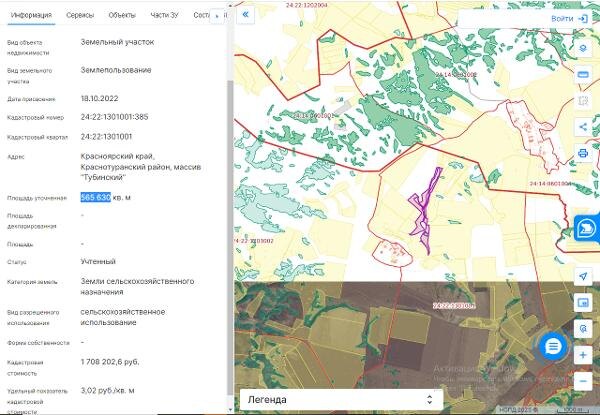600x415 pixels.
Task: Click highlighted area value 565 630
Action: (x=96, y=197)
